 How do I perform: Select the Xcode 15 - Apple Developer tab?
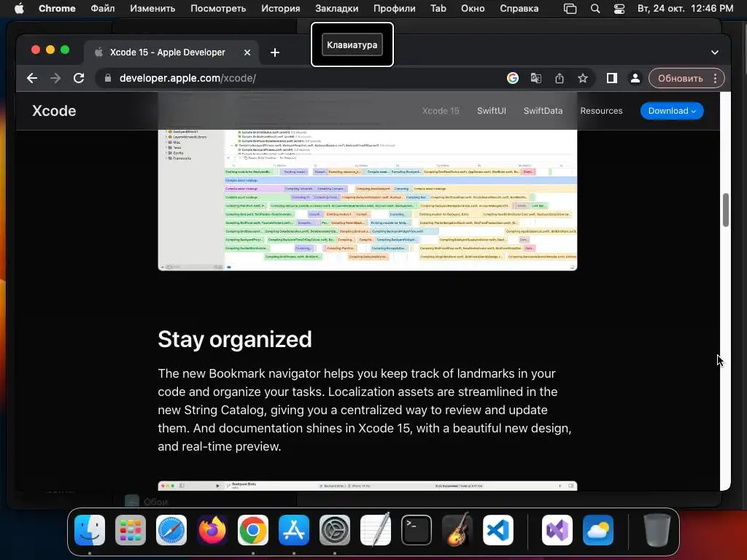point(171,52)
